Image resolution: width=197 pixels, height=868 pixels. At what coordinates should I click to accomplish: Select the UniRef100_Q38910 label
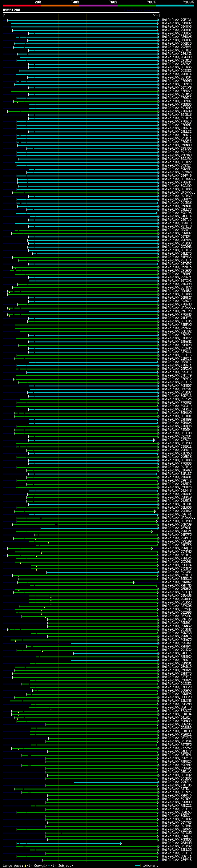click(176, 84)
